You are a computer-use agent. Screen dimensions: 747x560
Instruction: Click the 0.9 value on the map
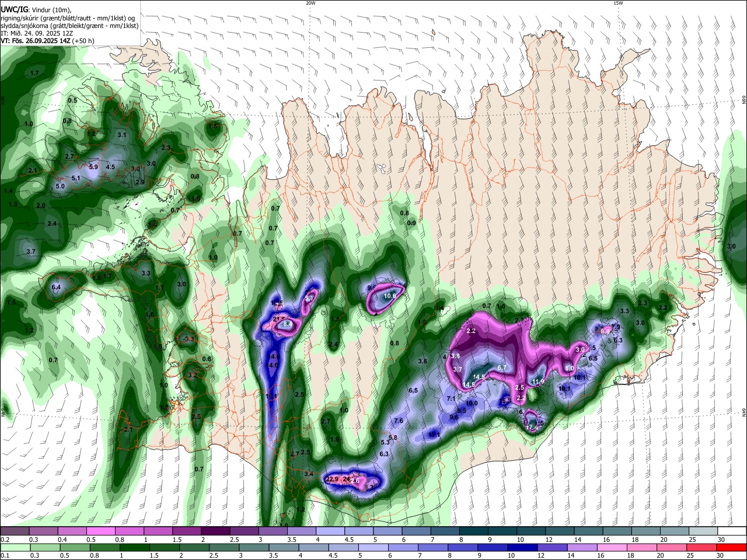pos(411,223)
